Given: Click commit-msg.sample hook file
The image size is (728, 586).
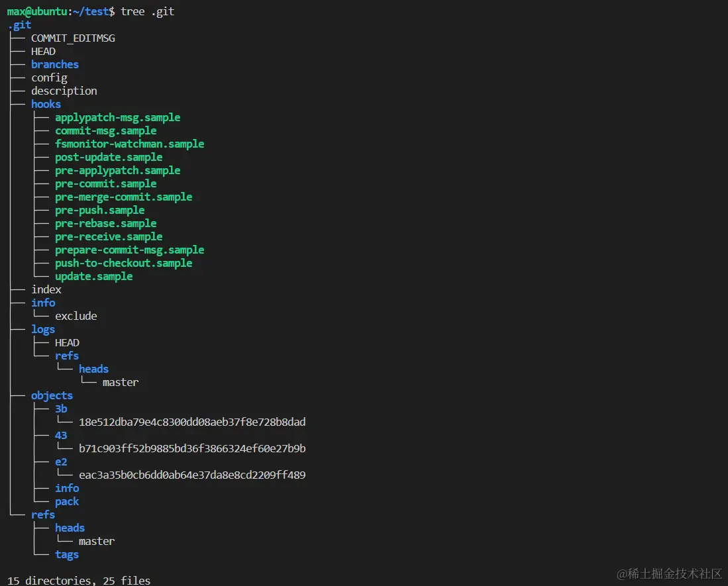Looking at the screenshot, I should pos(105,131).
